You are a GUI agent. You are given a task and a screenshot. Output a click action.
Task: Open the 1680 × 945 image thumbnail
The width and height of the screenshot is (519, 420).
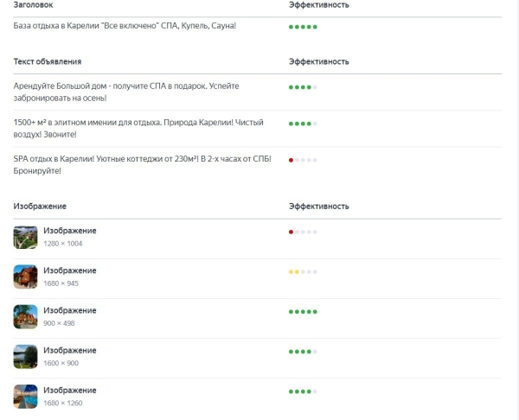[25, 277]
